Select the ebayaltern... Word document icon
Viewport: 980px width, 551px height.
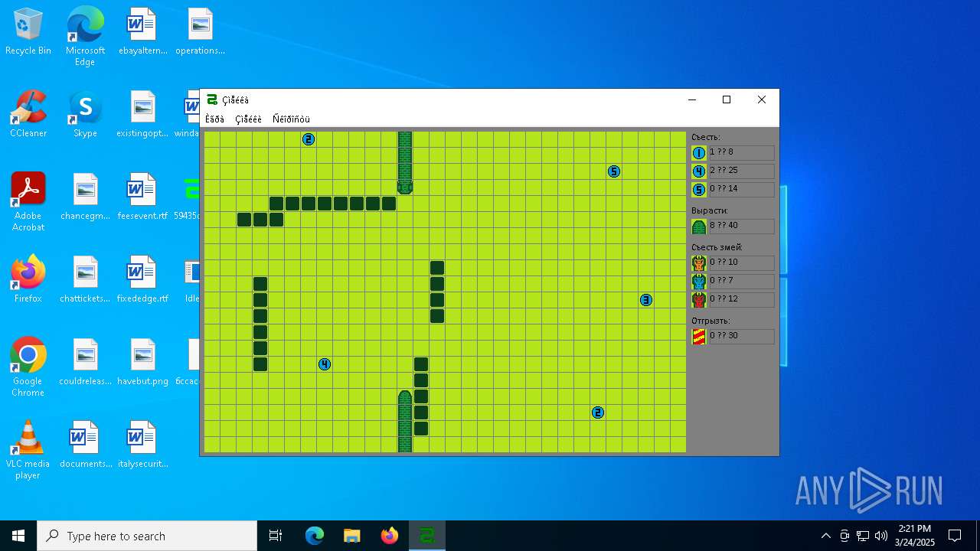(x=142, y=32)
